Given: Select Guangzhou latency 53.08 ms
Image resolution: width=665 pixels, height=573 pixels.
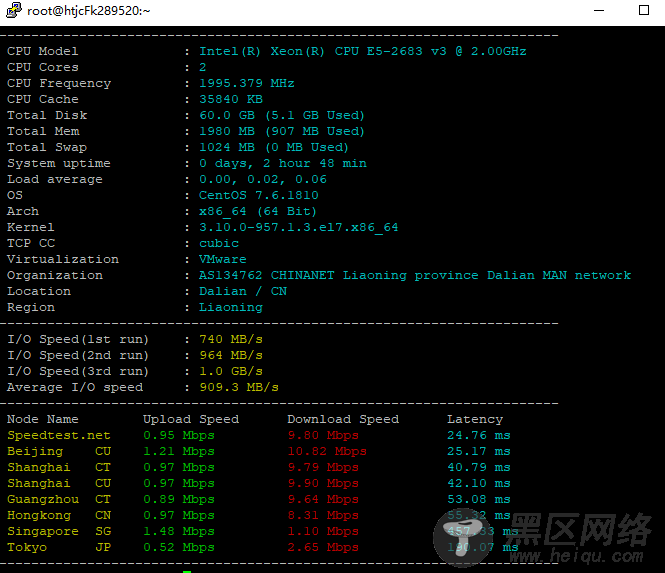Looking at the screenshot, I should pyautogui.click(x=479, y=500).
